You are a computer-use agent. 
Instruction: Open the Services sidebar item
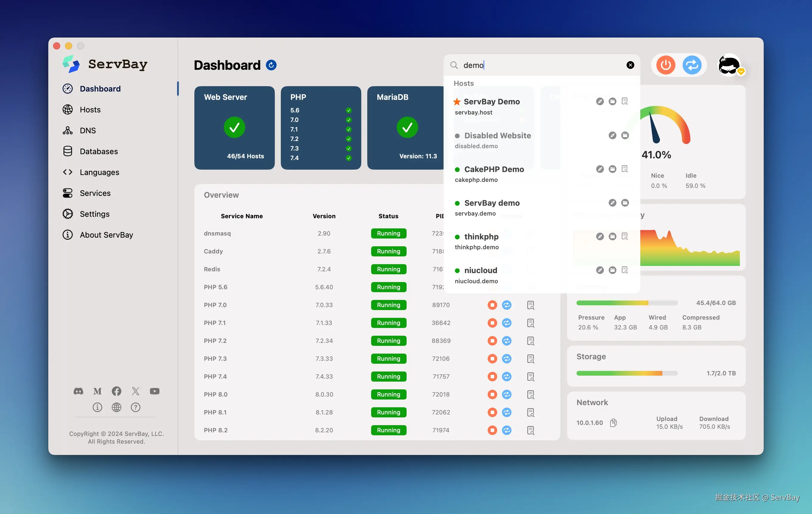click(x=95, y=193)
